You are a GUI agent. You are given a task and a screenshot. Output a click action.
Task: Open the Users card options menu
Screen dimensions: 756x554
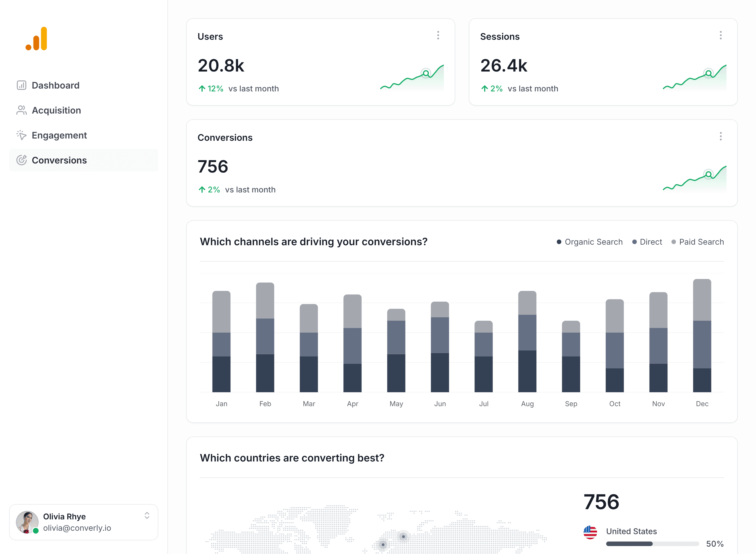coord(438,35)
